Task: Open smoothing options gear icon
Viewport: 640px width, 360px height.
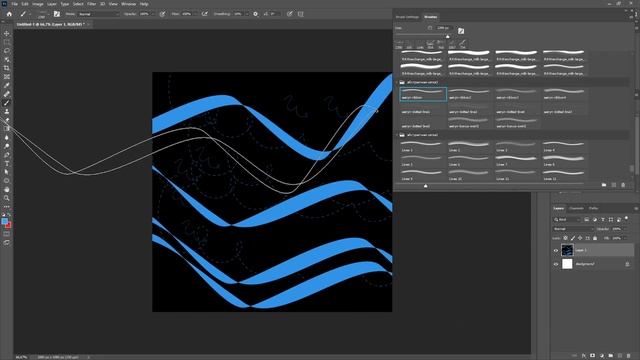Action: click(x=256, y=14)
